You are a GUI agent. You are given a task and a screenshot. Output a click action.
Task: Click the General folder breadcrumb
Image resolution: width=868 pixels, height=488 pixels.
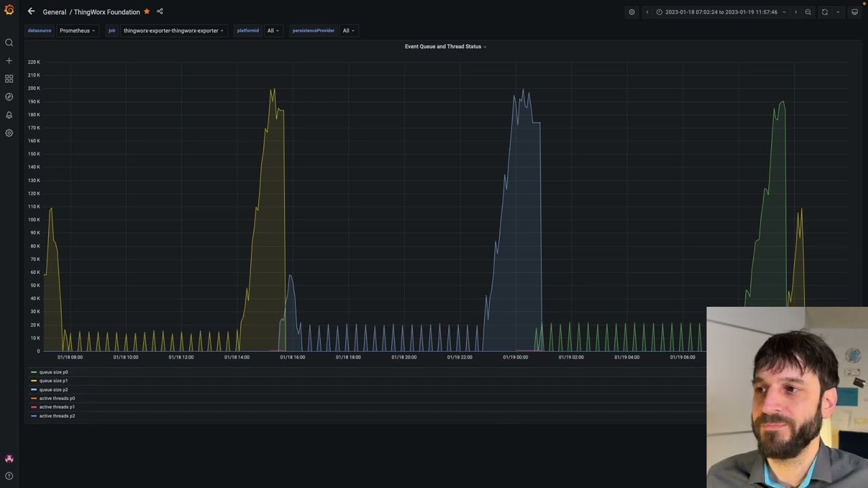click(54, 12)
